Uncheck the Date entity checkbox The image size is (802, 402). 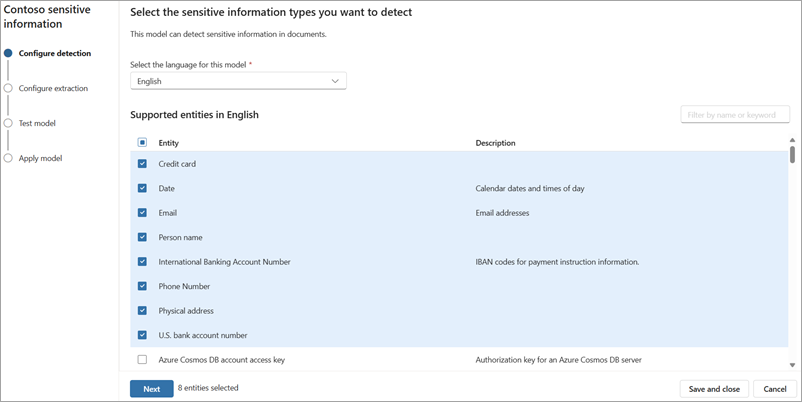[142, 188]
